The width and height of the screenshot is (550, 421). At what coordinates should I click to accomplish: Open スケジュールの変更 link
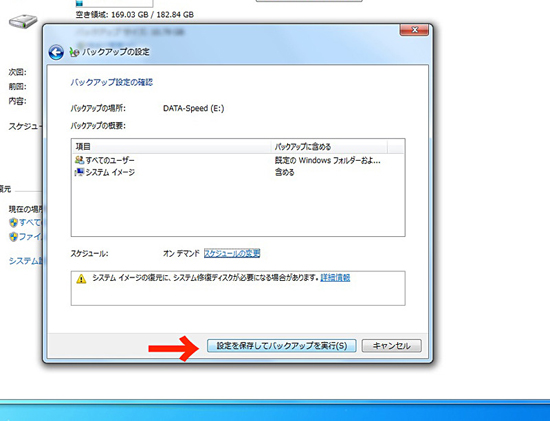click(x=232, y=253)
